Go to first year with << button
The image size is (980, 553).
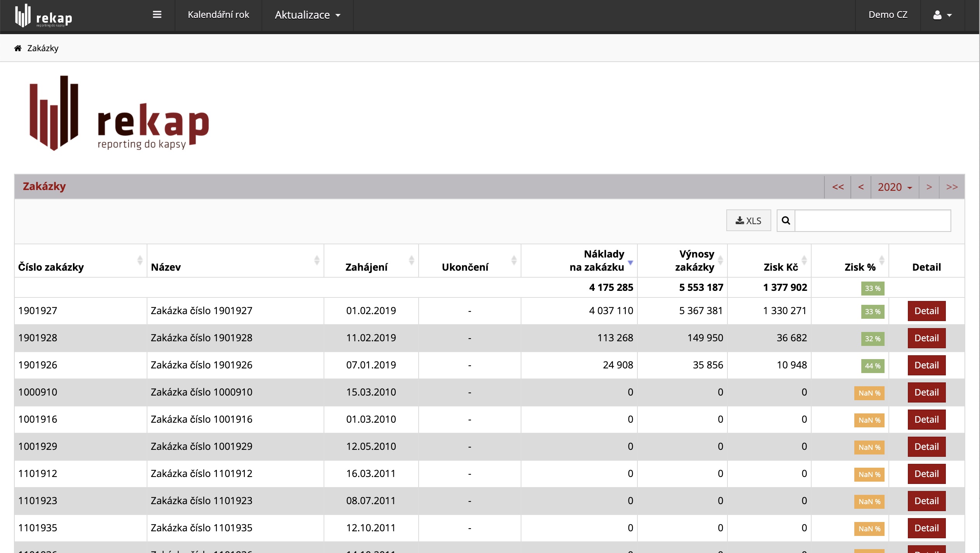pos(838,187)
